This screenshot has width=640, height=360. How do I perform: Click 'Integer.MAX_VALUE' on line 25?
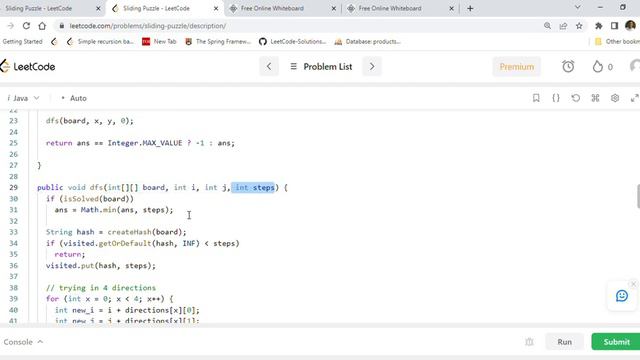coord(145,143)
